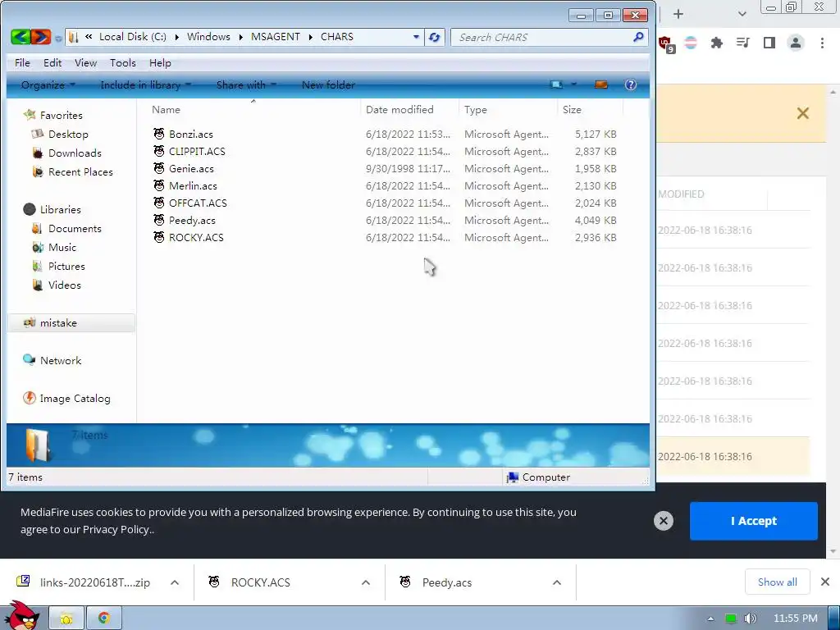
Task: Open the Help menu
Action: pos(160,62)
